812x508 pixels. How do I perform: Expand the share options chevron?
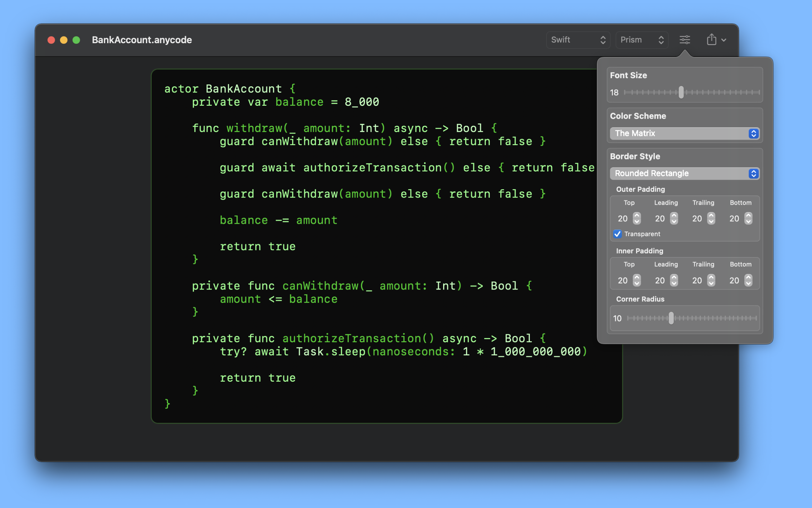724,40
